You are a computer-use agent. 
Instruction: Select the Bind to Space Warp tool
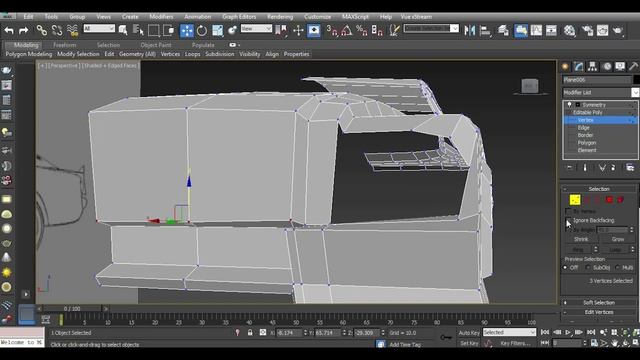(72, 30)
